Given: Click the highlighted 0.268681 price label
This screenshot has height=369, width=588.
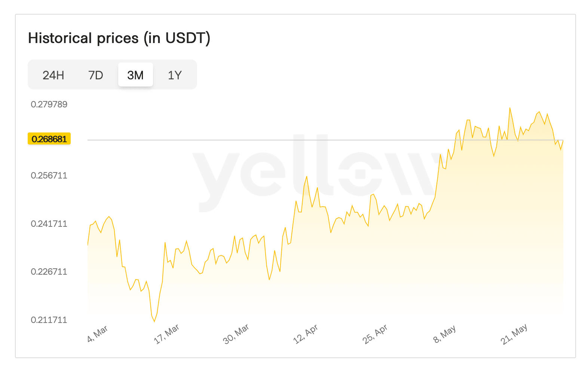Looking at the screenshot, I should coord(49,139).
